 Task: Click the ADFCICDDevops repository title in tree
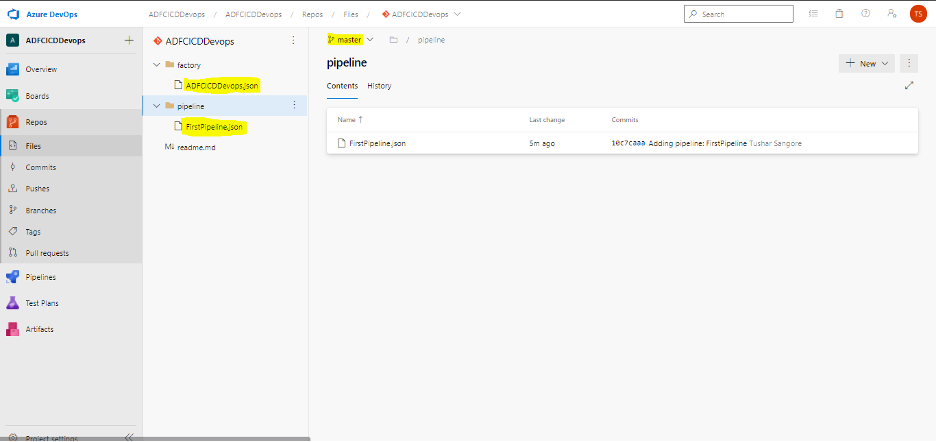coord(200,41)
